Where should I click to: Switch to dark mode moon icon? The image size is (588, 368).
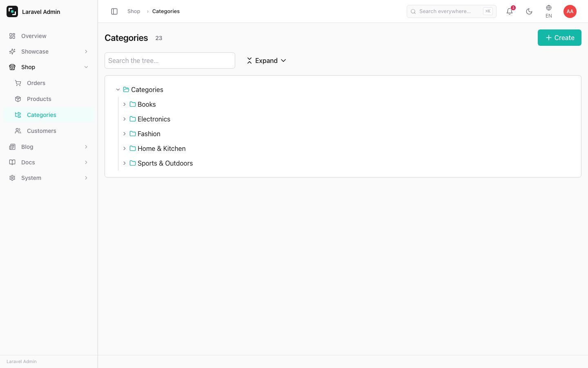pos(529,11)
